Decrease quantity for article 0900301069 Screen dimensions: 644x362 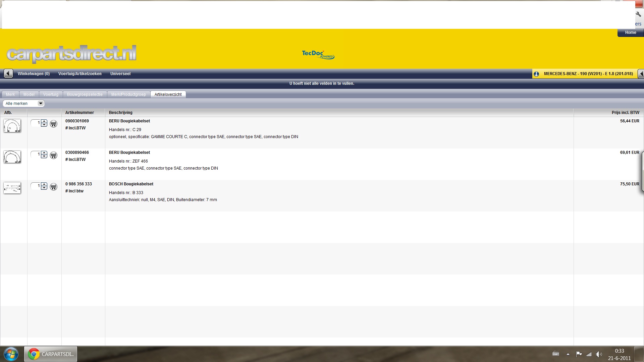(44, 125)
